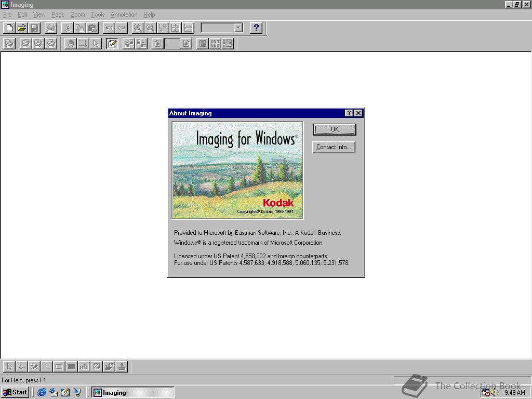Open the zoom percentage dropdown

pos(238,28)
